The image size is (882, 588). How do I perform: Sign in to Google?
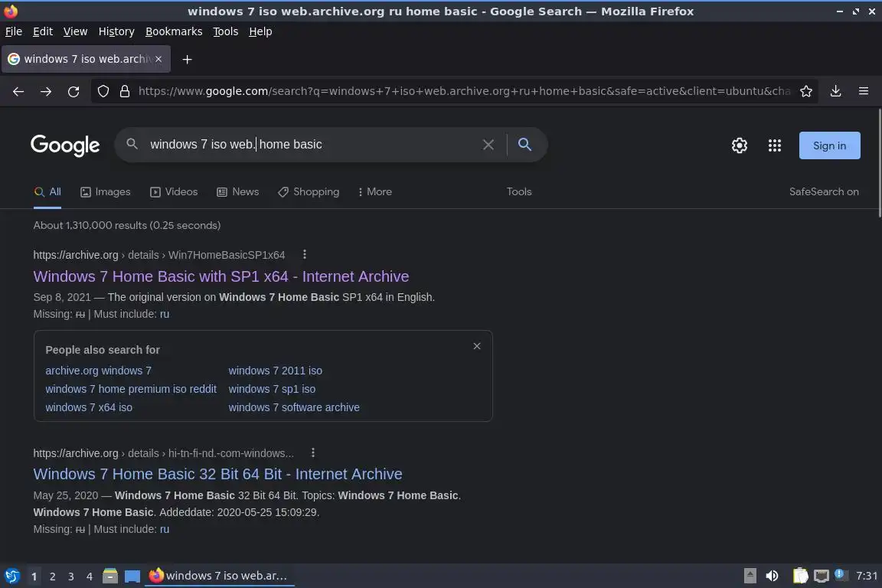pyautogui.click(x=830, y=145)
